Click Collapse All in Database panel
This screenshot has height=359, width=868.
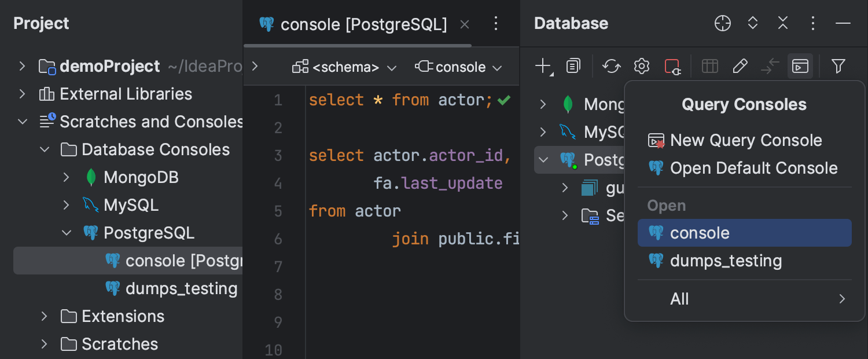783,23
